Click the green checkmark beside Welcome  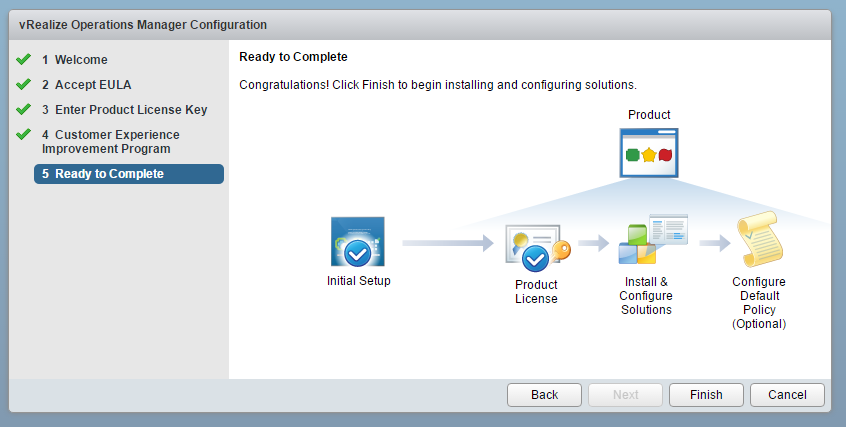pos(23,59)
